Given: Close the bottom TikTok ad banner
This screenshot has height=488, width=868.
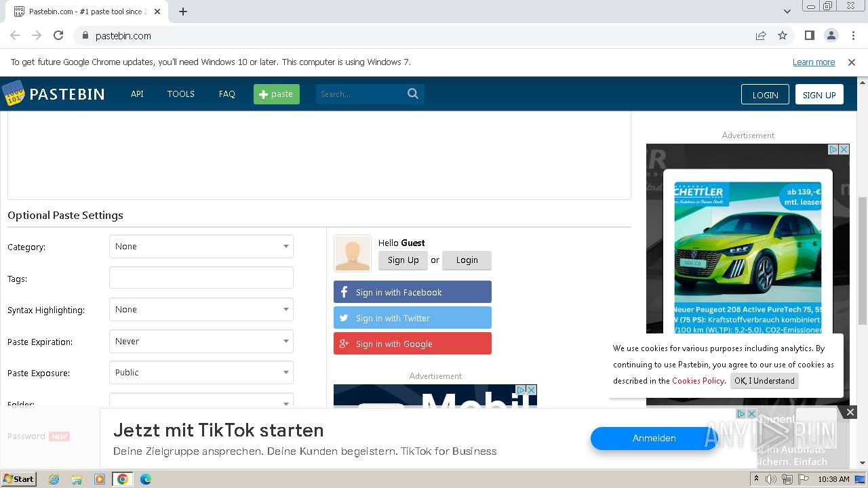Looking at the screenshot, I should (x=850, y=411).
